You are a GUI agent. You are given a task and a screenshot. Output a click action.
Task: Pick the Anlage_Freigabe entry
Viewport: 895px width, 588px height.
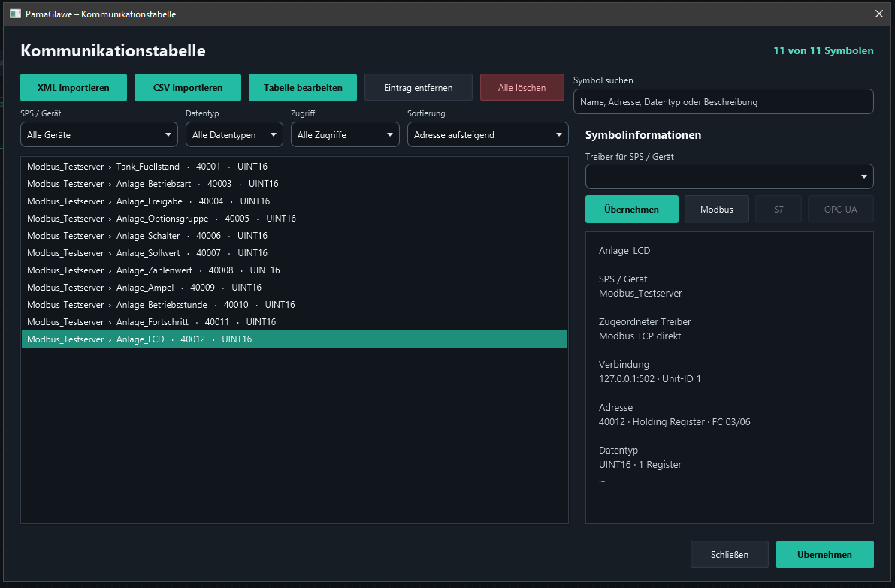click(x=295, y=201)
